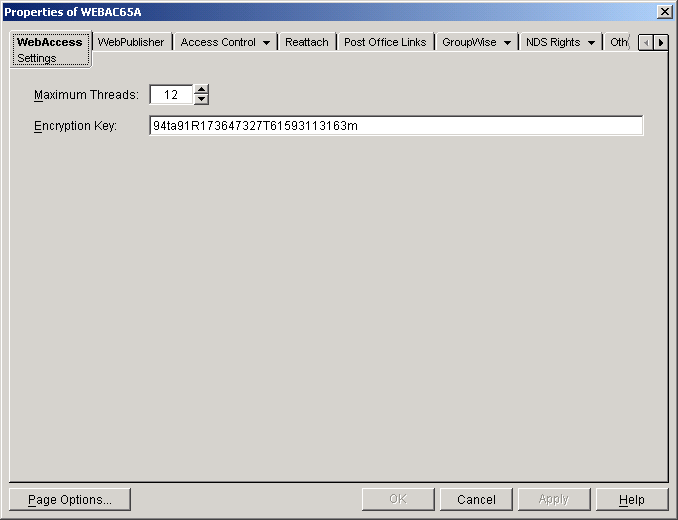Click the Encryption Key label
This screenshot has width=678, height=520.
pos(75,126)
